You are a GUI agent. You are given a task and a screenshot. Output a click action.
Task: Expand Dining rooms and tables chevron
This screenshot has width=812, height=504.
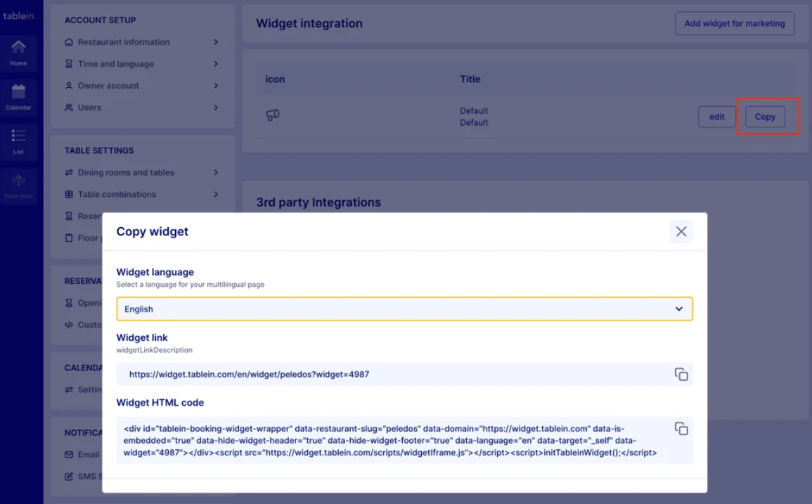pyautogui.click(x=216, y=172)
